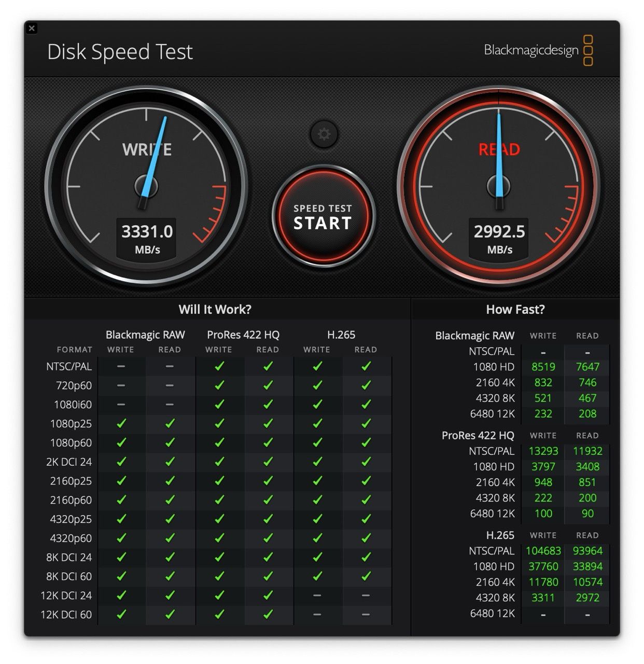Click the H.265 column header in Will It Work
Image resolution: width=644 pixels, height=664 pixels.
click(341, 335)
